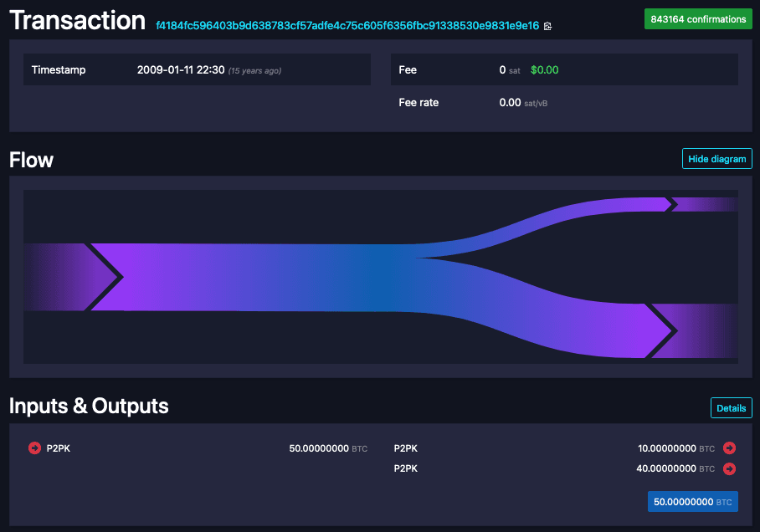Open the Inputs & Outputs Details

tap(731, 408)
